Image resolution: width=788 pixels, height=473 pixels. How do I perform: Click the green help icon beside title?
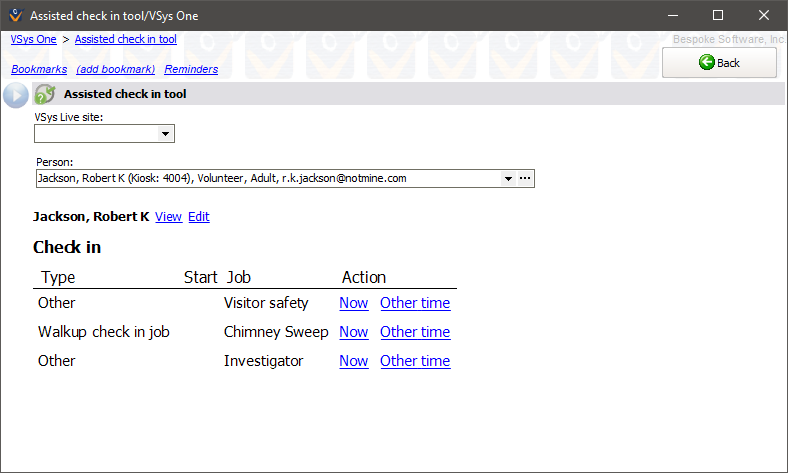45,94
